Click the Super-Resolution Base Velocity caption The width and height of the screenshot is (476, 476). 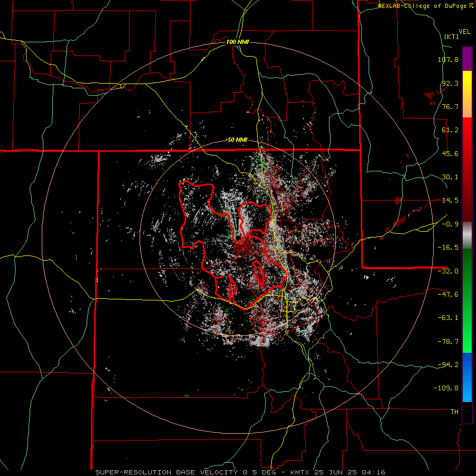tap(240, 472)
